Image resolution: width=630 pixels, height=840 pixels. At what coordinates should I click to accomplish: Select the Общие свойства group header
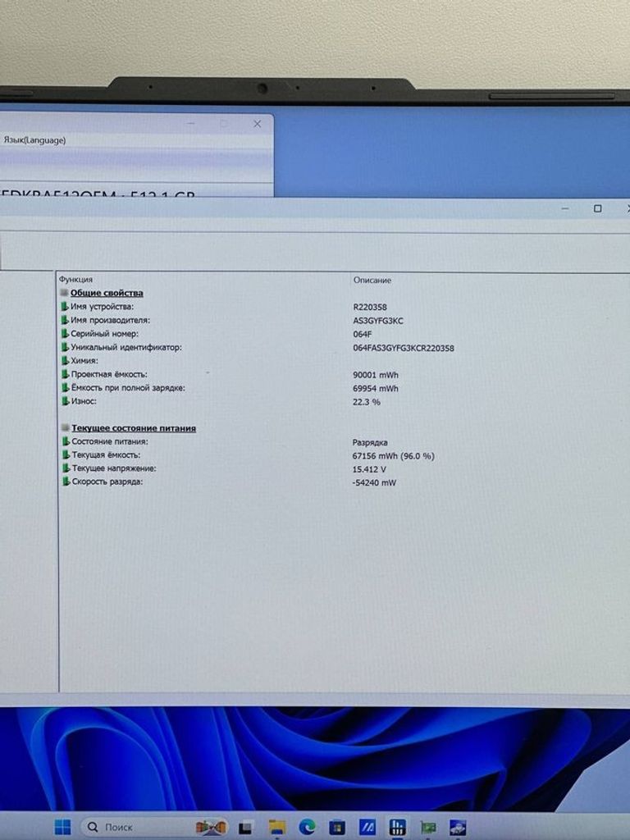click(107, 293)
